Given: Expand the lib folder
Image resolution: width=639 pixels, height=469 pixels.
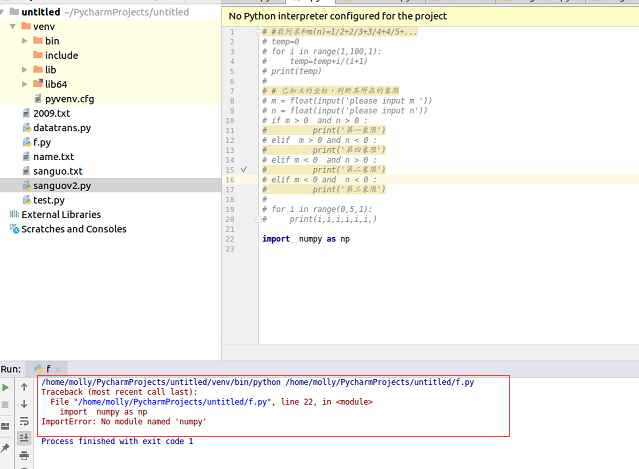Looking at the screenshot, I should point(24,70).
